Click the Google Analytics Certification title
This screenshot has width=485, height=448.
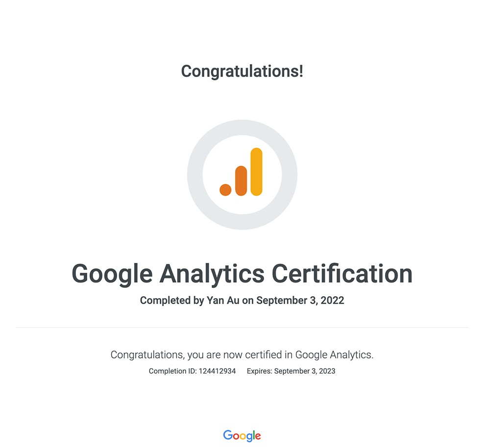click(242, 274)
